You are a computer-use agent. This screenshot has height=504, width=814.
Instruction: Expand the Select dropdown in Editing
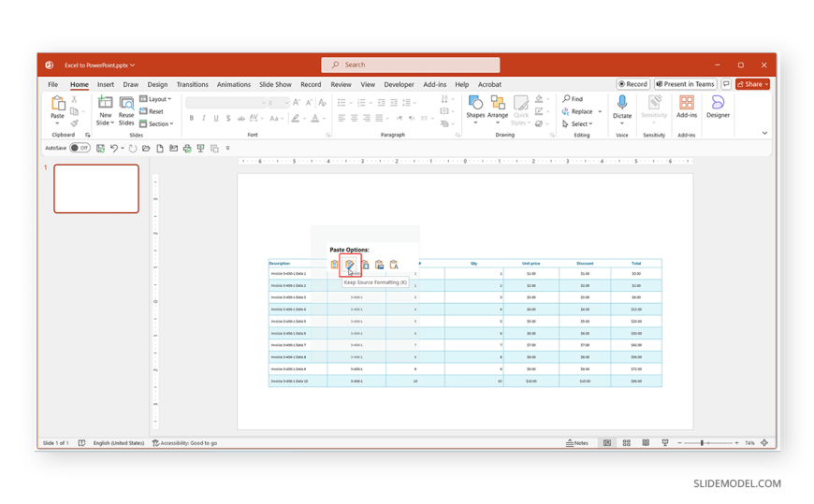577,124
